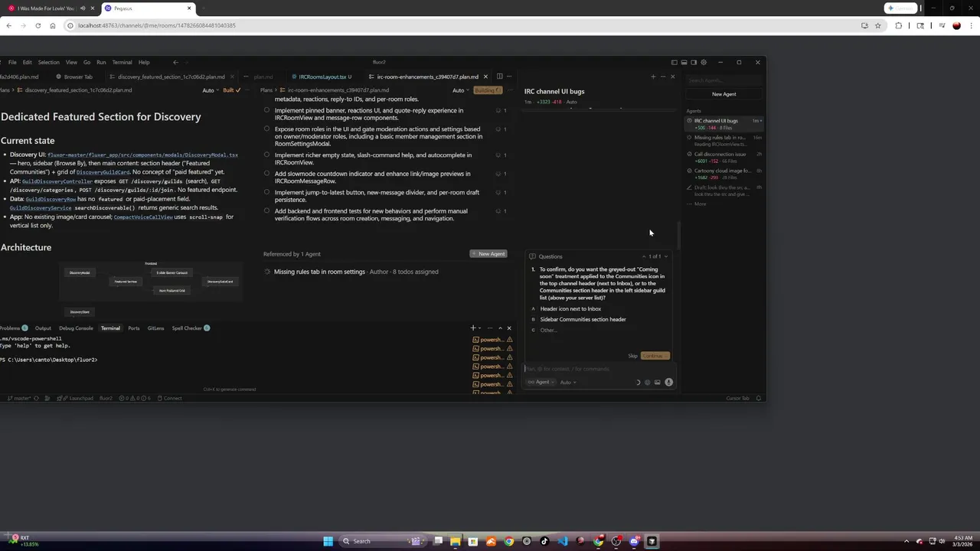Toggle bottom panel layout icon in title bar

[x=684, y=62]
